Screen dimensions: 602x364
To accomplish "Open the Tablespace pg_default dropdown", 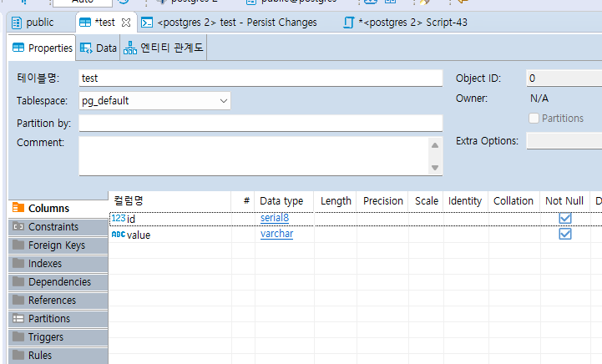I will (x=224, y=101).
